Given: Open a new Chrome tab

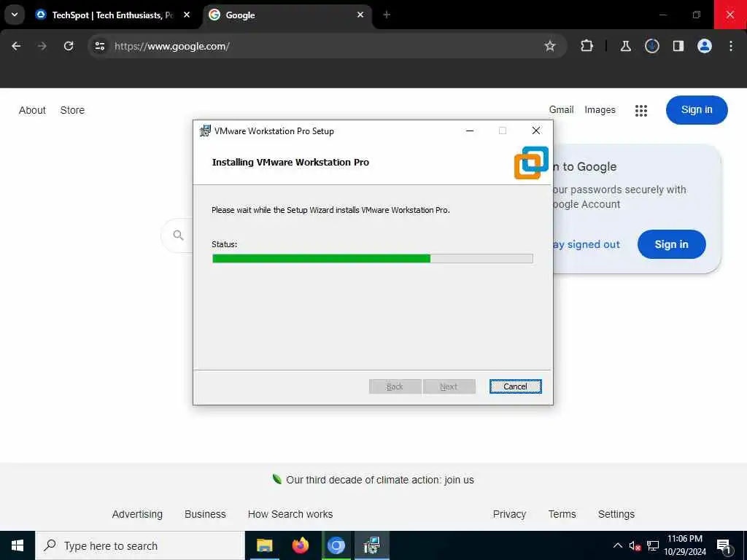Looking at the screenshot, I should pos(387,15).
